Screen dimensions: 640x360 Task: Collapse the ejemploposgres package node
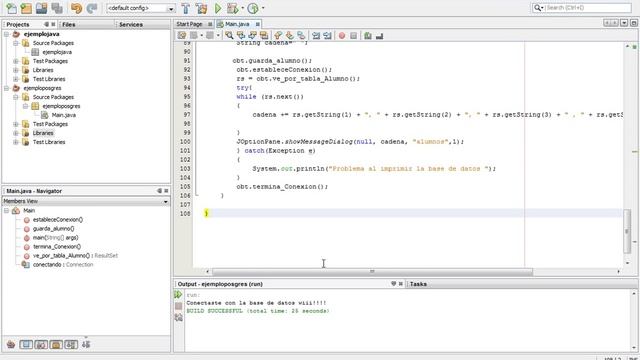coord(25,106)
